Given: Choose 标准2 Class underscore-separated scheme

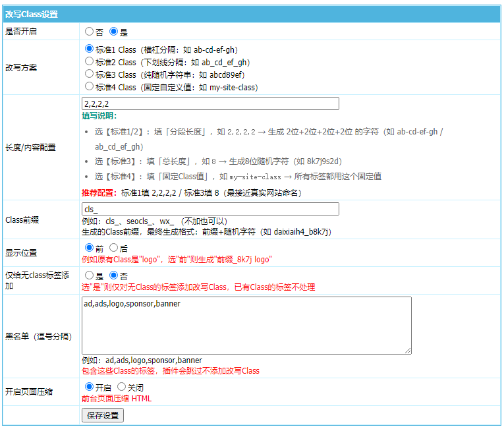Looking at the screenshot, I should click(x=89, y=61).
